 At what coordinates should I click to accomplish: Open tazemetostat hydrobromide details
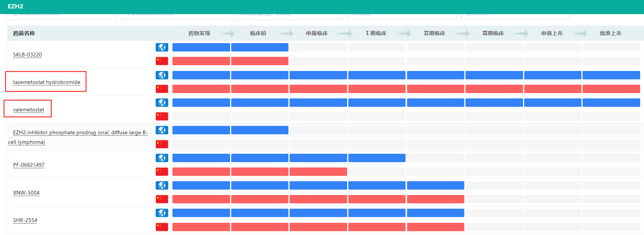47,82
